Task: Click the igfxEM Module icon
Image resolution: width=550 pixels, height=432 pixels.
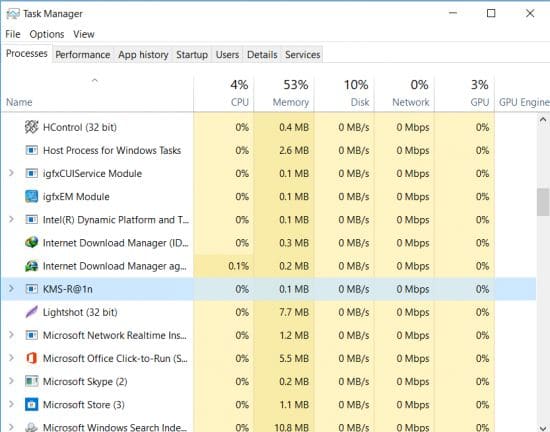Action: [31, 196]
